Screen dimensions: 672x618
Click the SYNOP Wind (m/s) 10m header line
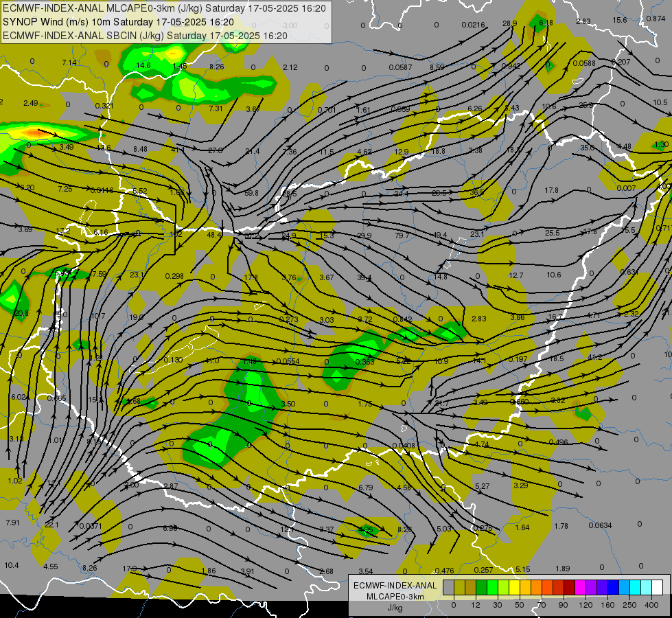[118, 22]
